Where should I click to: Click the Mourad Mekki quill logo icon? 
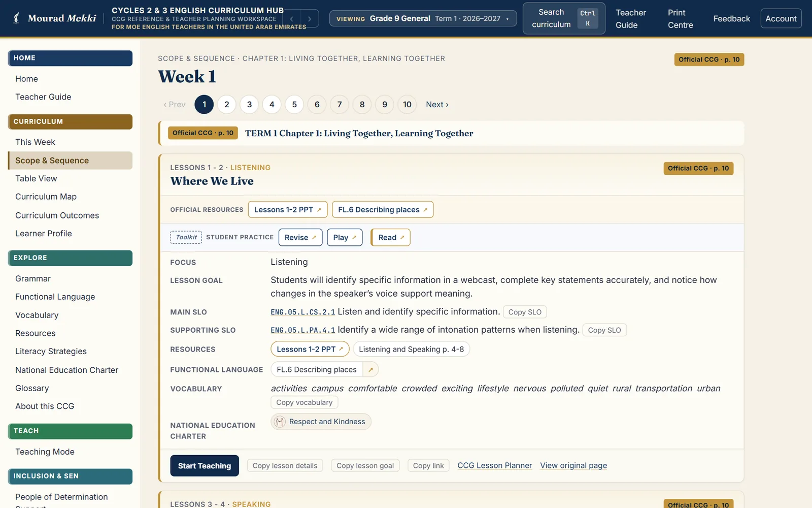pyautogui.click(x=16, y=18)
